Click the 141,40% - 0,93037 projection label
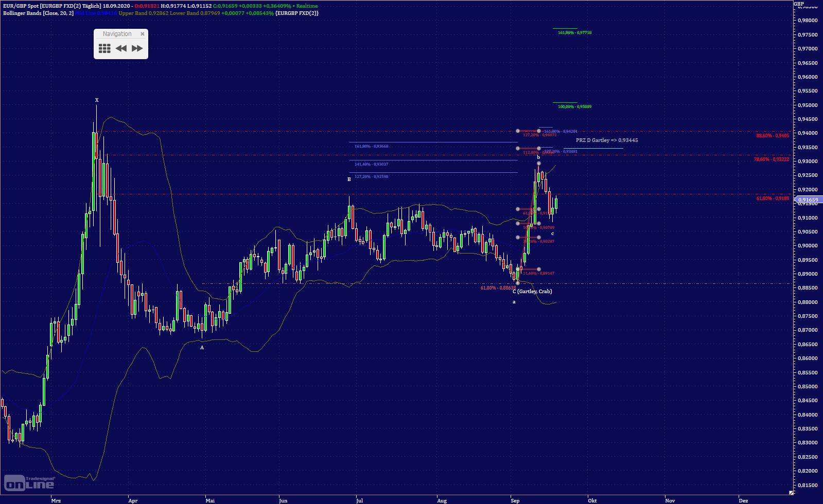Image resolution: width=823 pixels, height=504 pixels. click(x=371, y=165)
